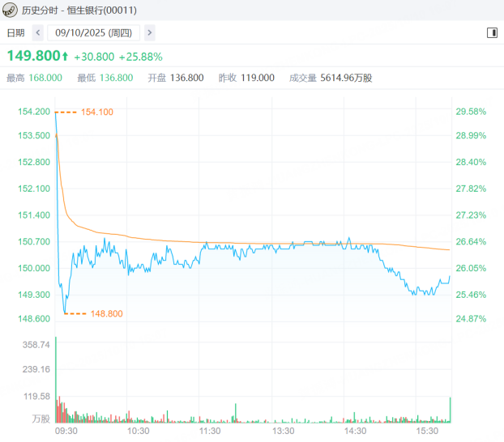504x442 pixels.
Task: Toggle the side panel layout icon
Action: pos(492,32)
